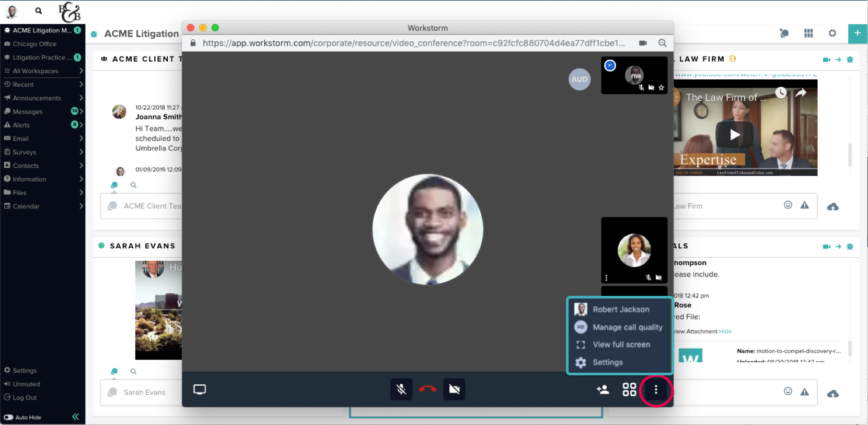Click View Attachment link
868x425 pixels.
click(696, 331)
